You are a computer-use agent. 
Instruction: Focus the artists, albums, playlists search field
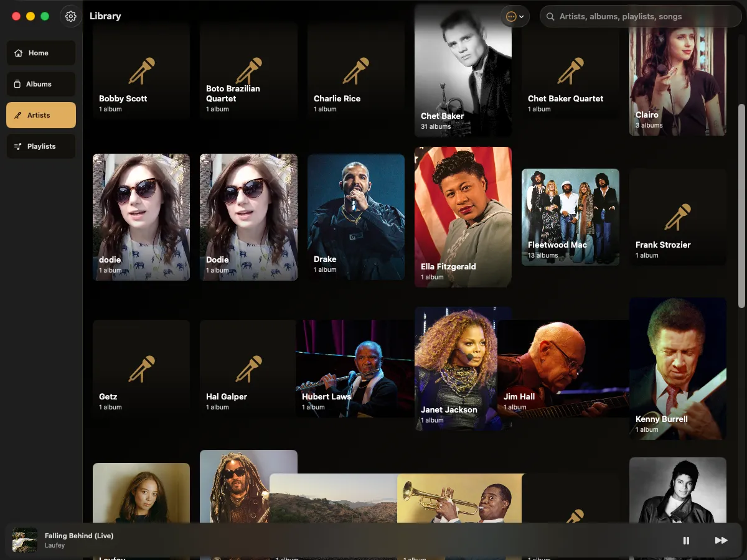point(641,17)
